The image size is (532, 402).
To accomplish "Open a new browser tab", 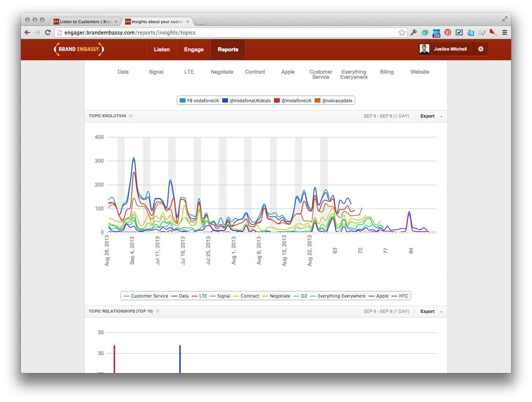I will click(199, 22).
